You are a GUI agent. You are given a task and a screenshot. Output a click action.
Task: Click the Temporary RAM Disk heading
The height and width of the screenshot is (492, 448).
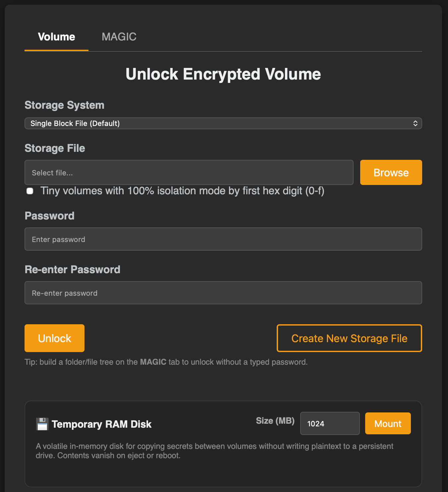[x=101, y=424]
